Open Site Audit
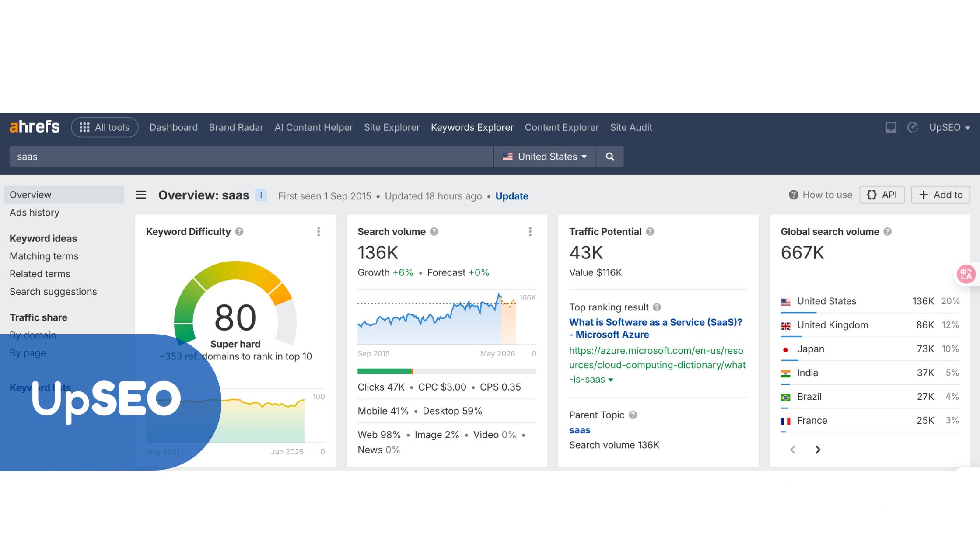This screenshot has height=551, width=980. (631, 127)
